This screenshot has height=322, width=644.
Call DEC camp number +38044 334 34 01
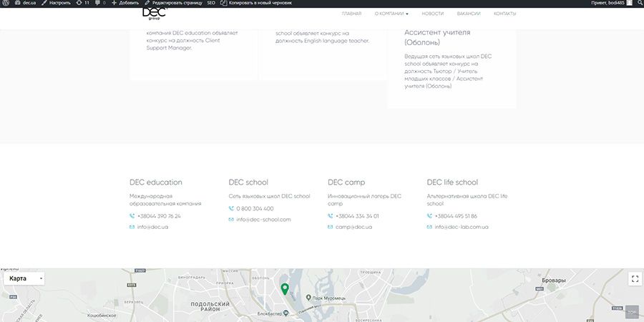(x=357, y=215)
